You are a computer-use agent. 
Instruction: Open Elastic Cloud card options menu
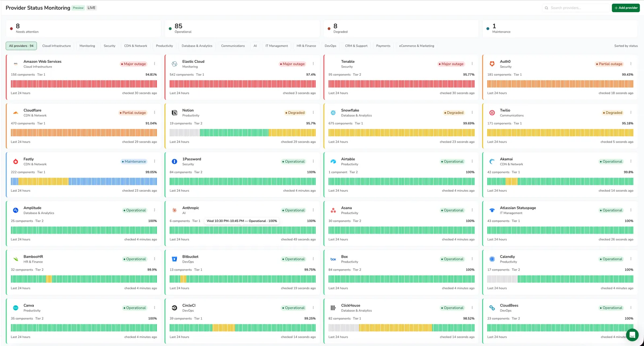(313, 64)
